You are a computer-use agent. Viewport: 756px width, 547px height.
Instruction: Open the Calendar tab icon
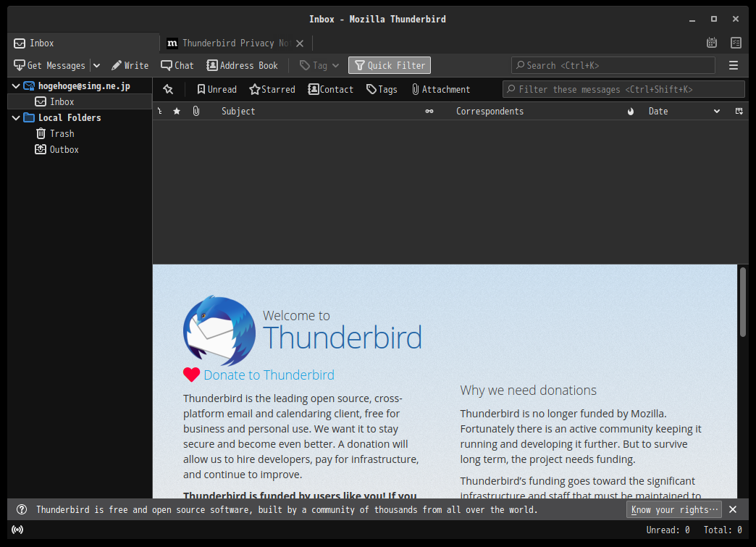[712, 43]
